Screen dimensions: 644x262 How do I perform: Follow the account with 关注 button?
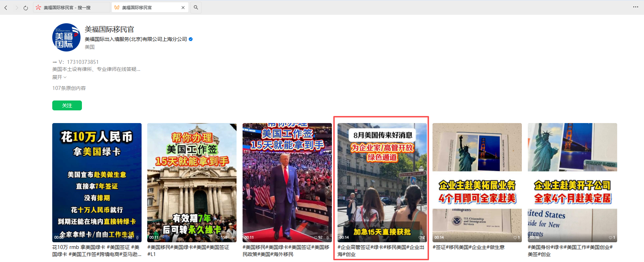pos(67,105)
